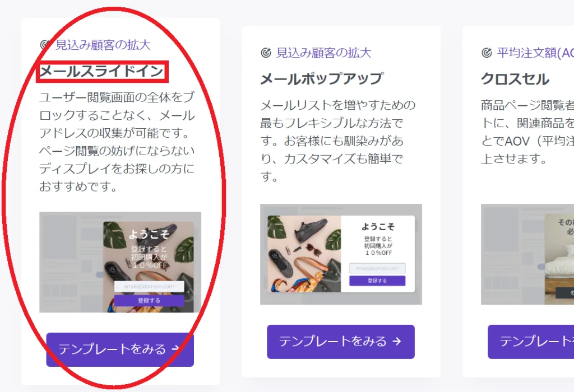Open 見込み顧客の拡大 link above メールスライドイン

point(103,45)
